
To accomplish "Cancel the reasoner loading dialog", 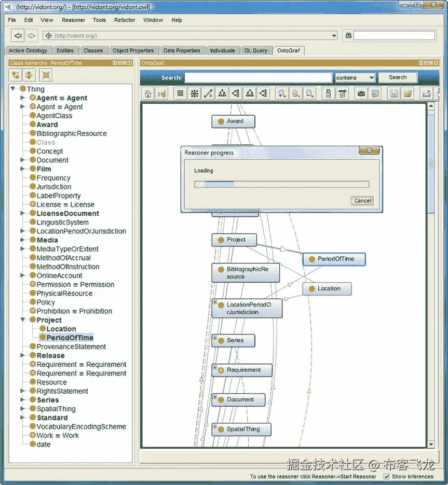I will pos(362,201).
